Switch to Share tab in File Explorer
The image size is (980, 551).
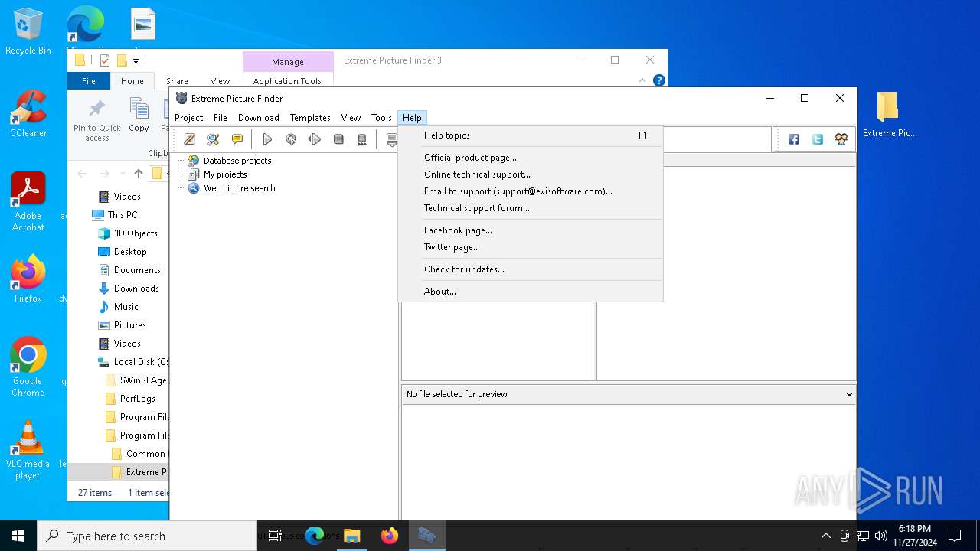click(177, 81)
